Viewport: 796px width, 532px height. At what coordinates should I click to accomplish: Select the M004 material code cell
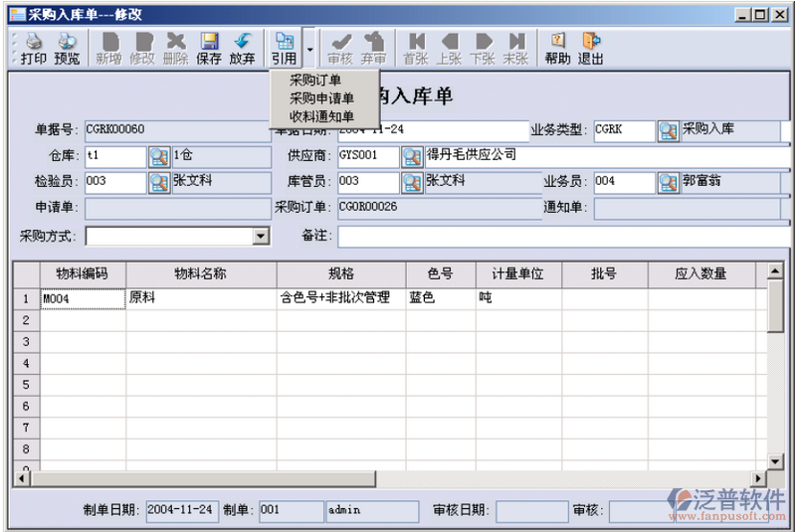(83, 298)
